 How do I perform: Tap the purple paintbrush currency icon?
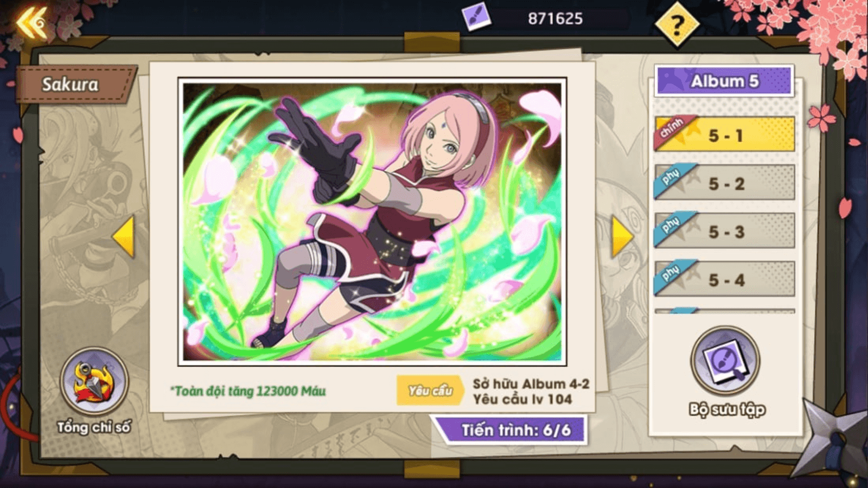[476, 17]
